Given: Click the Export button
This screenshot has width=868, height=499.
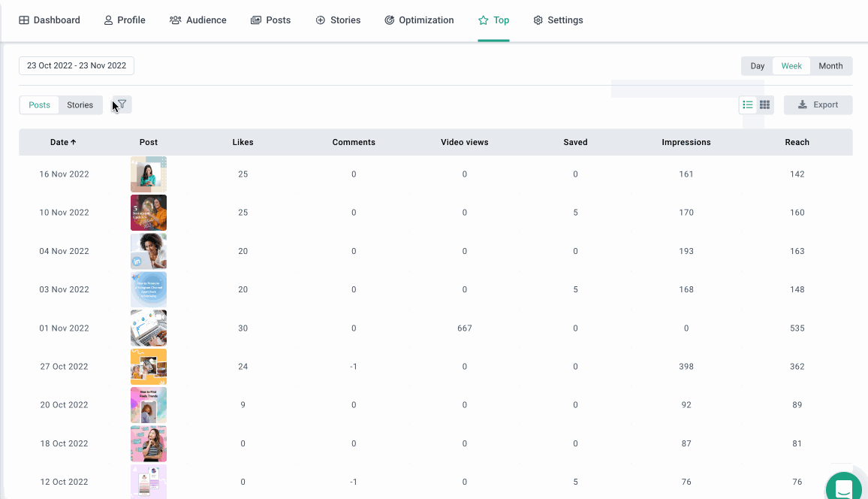Looking at the screenshot, I should point(818,105).
